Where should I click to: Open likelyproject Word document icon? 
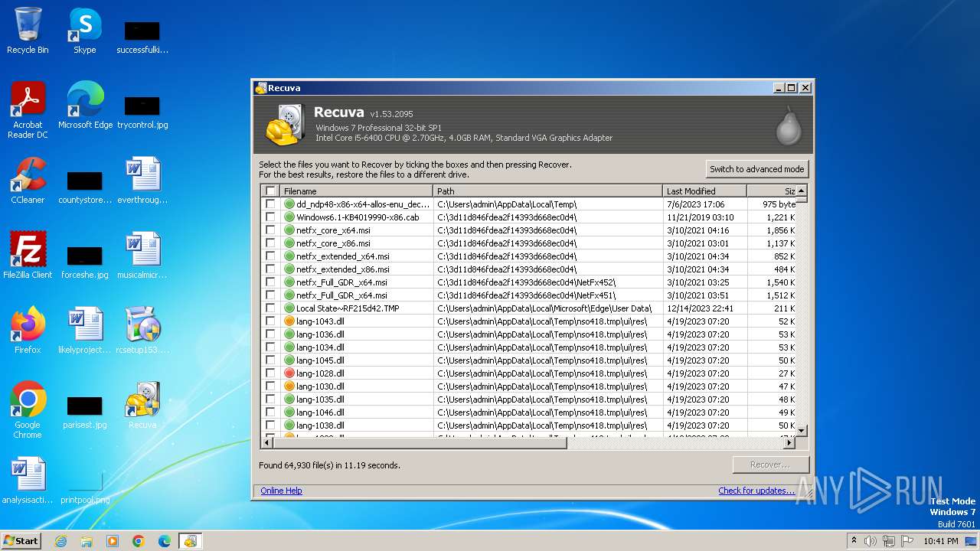85,331
